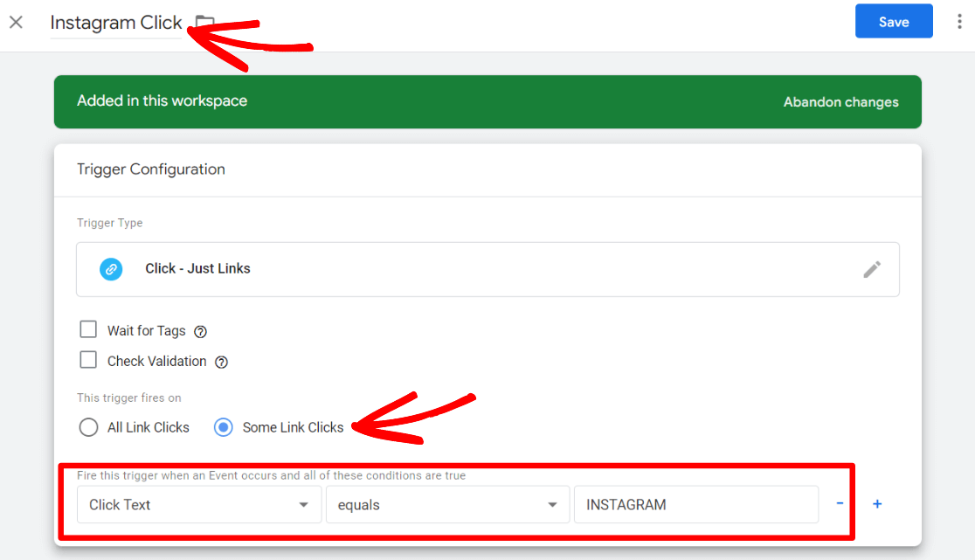Click the blue link trigger type icon

tap(111, 269)
